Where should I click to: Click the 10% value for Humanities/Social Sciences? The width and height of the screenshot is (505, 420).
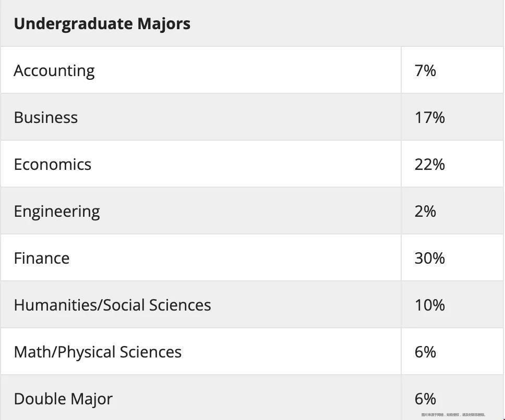[x=430, y=305]
